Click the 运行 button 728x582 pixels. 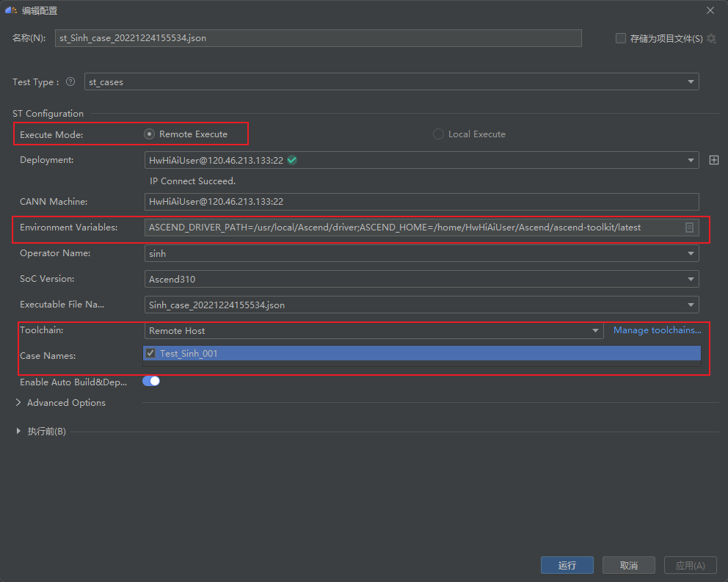567,565
